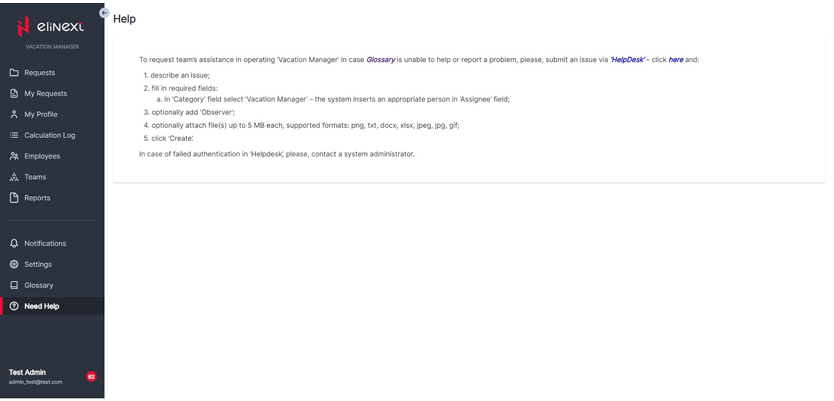Click the 'here' link
This screenshot has height=401, width=834.
[x=676, y=59]
